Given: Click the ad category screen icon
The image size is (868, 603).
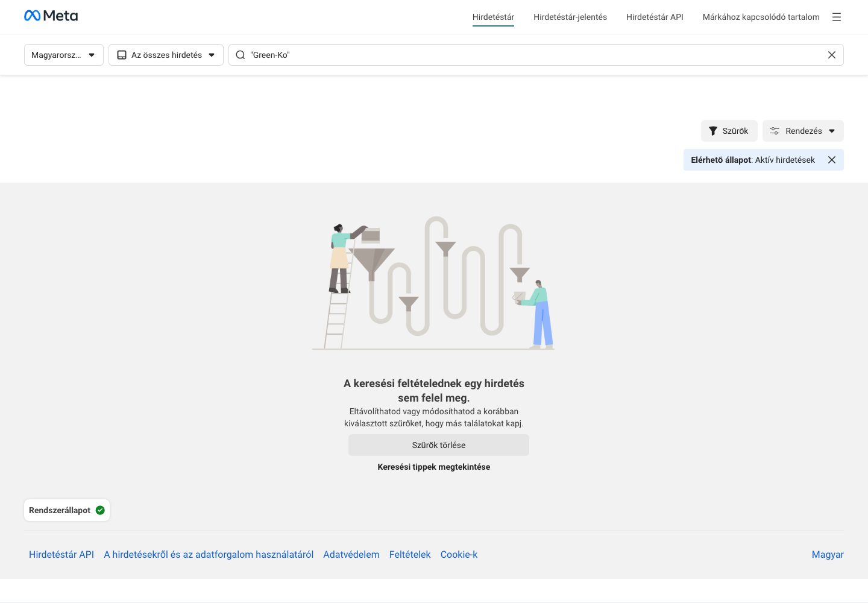Looking at the screenshot, I should (x=122, y=55).
